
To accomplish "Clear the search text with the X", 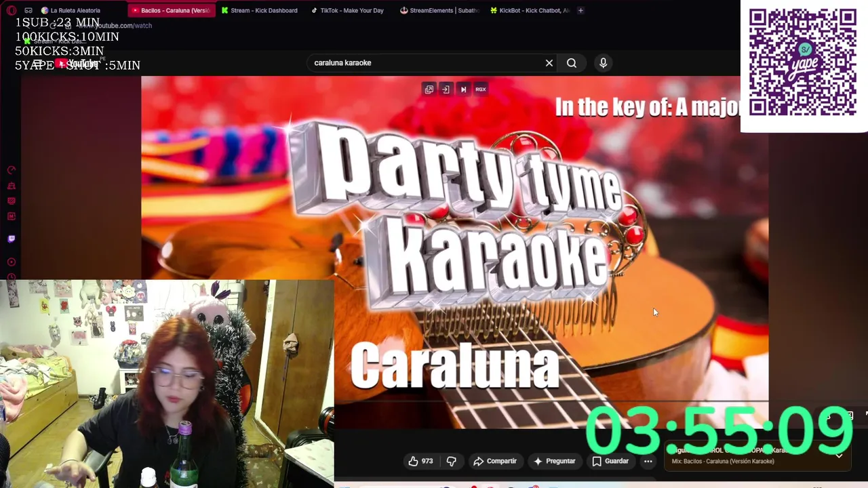I will pyautogui.click(x=549, y=62).
